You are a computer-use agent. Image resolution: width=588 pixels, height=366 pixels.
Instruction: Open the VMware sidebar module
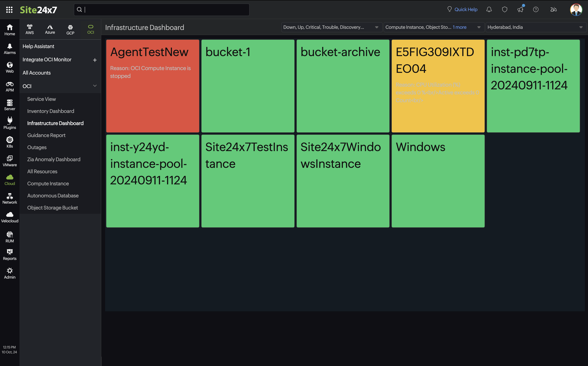click(x=10, y=161)
